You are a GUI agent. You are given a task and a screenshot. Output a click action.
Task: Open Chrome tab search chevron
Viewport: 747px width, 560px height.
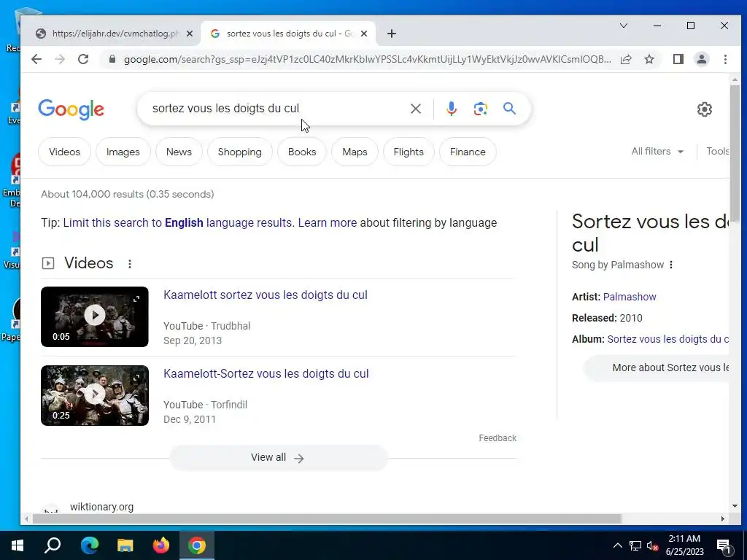point(623,26)
